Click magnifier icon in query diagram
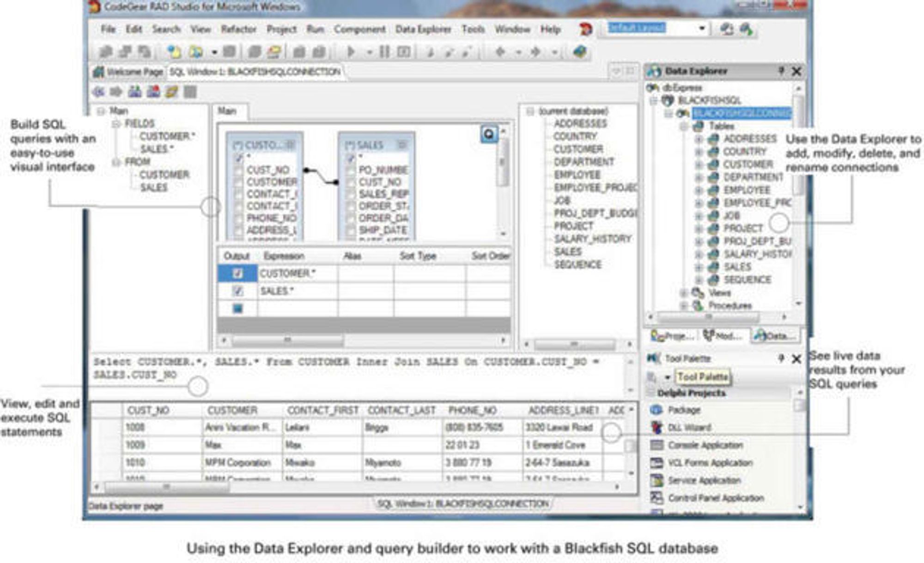The width and height of the screenshot is (924, 563). coord(489,134)
